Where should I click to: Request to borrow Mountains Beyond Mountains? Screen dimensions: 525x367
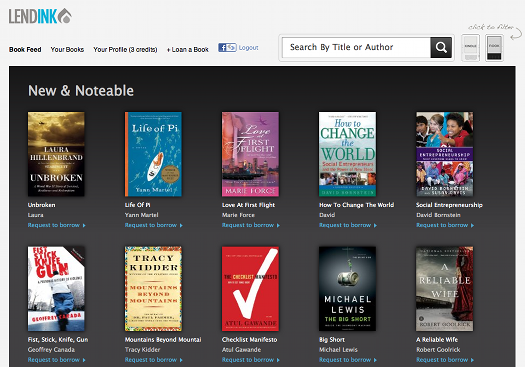point(154,360)
